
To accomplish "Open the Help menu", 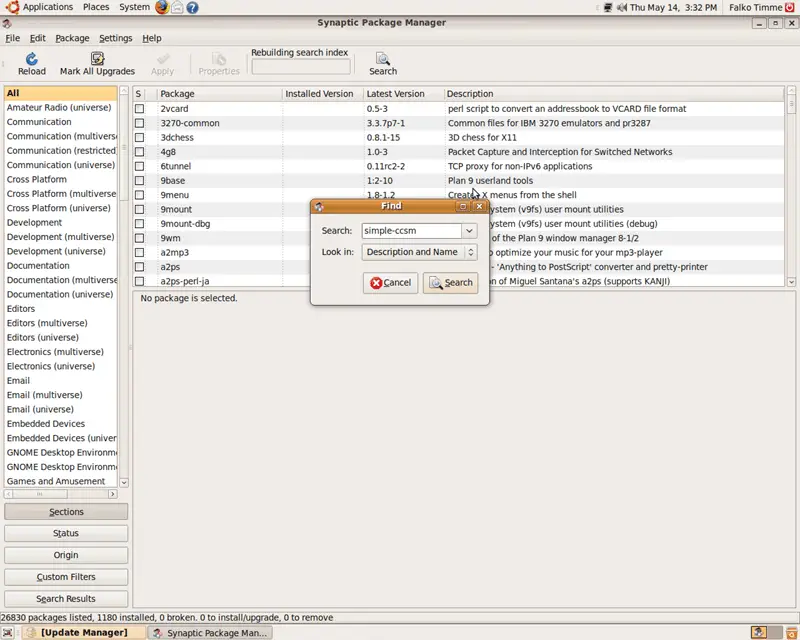I will click(x=152, y=38).
